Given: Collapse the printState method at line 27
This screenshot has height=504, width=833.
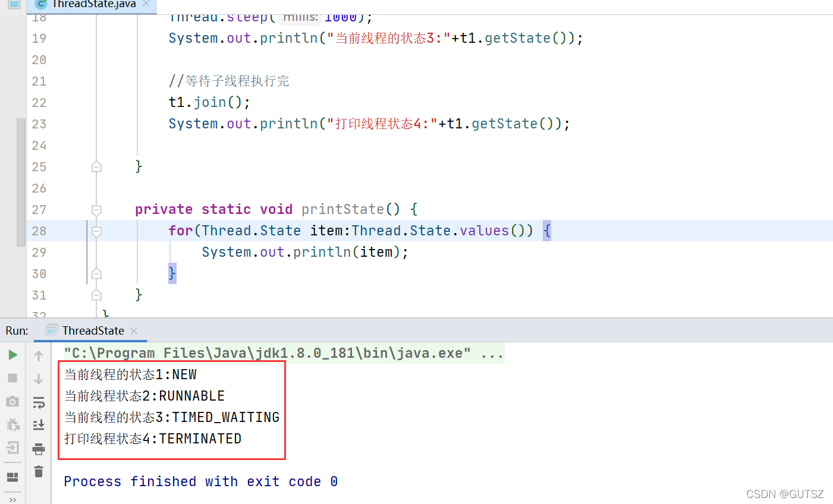Looking at the screenshot, I should (96, 210).
